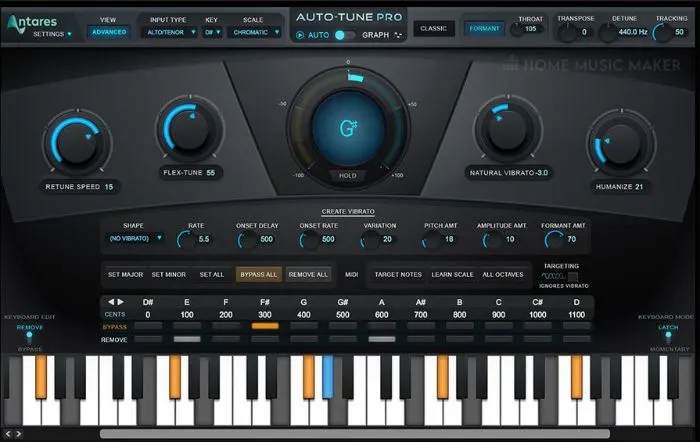This screenshot has width=700, height=442.
Task: Click the Remove All button
Action: pos(308,275)
